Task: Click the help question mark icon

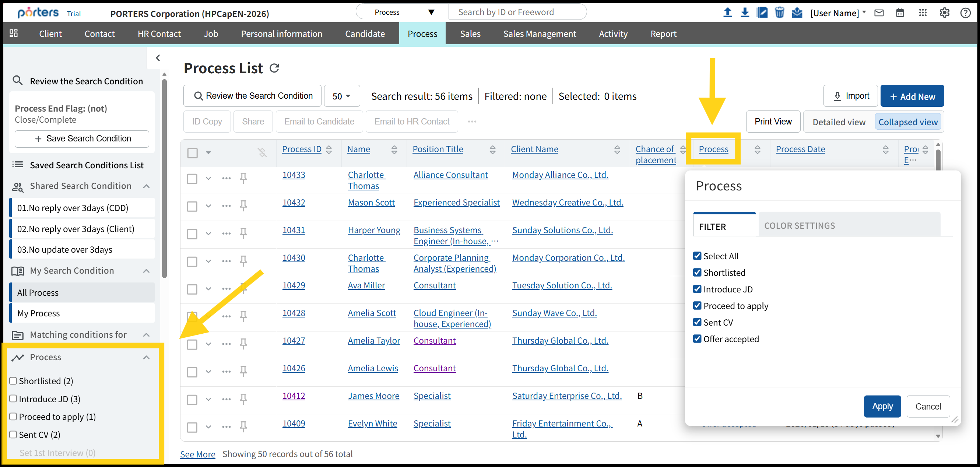Action: pyautogui.click(x=965, y=13)
